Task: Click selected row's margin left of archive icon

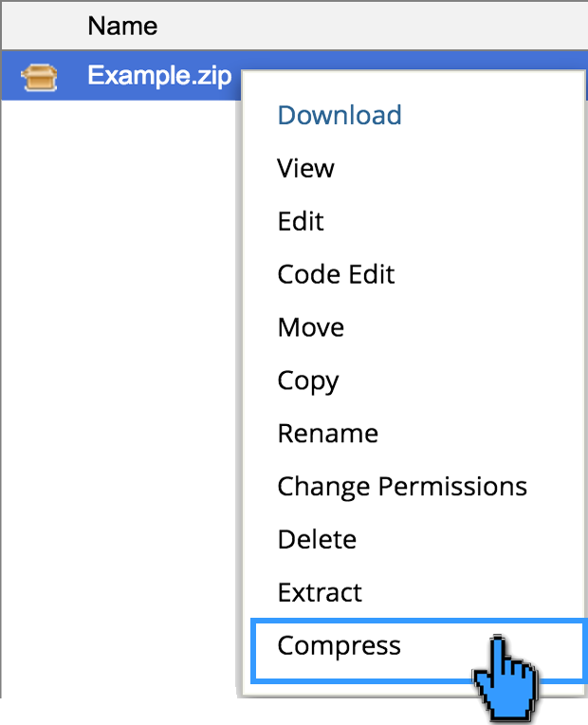Action: [x=9, y=76]
